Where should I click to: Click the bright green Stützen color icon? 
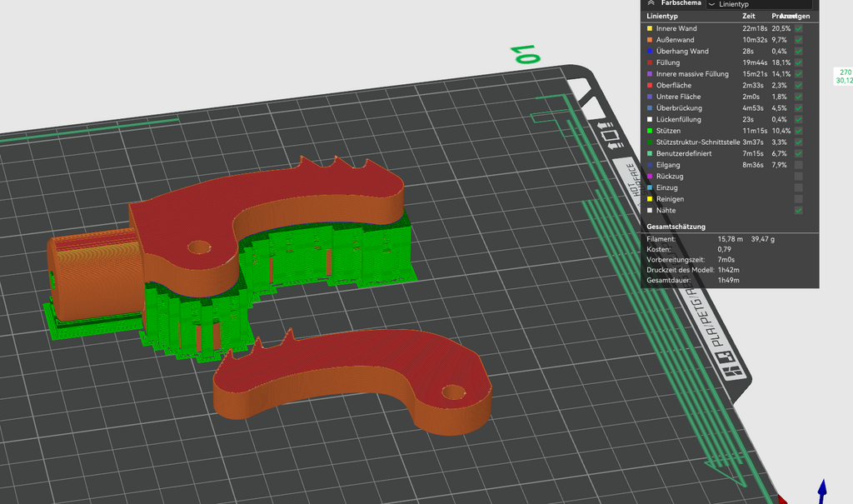point(650,131)
